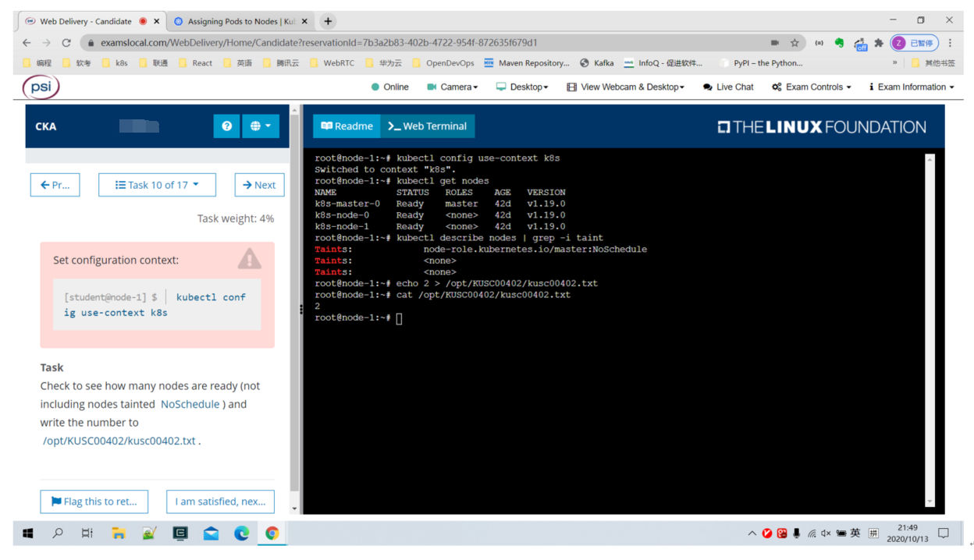Open the Desktop dropdown

pyautogui.click(x=522, y=87)
